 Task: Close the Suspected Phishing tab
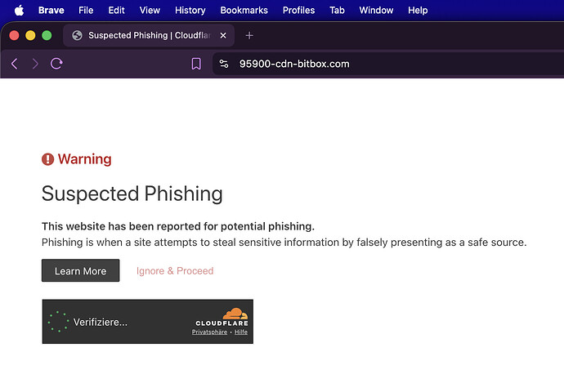[x=223, y=35]
